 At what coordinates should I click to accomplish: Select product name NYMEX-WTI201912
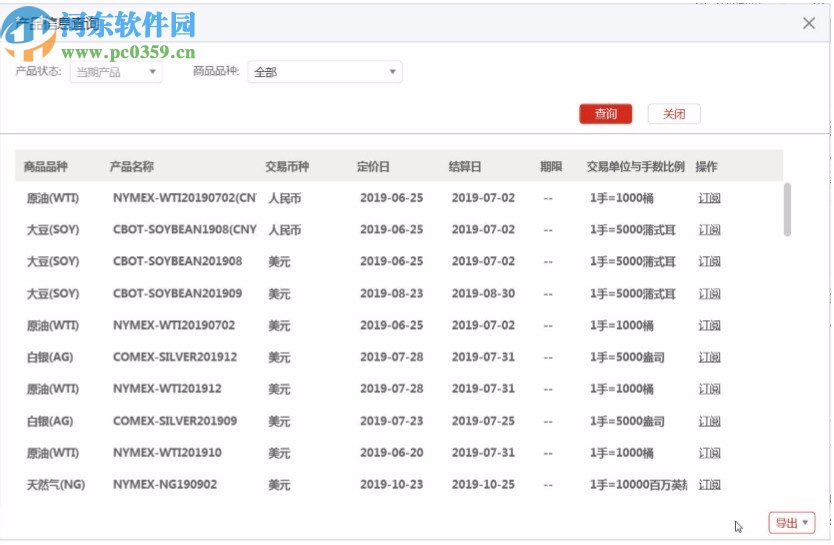point(167,389)
